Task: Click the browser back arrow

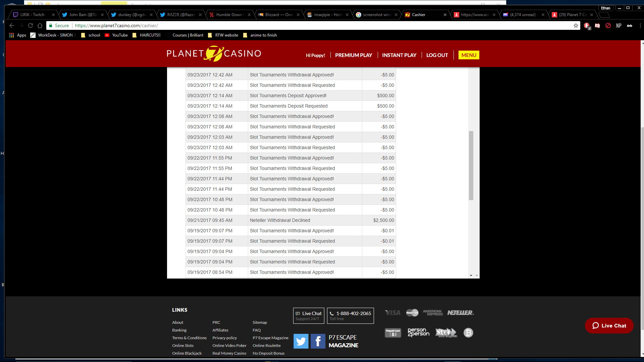Action: 12,25
